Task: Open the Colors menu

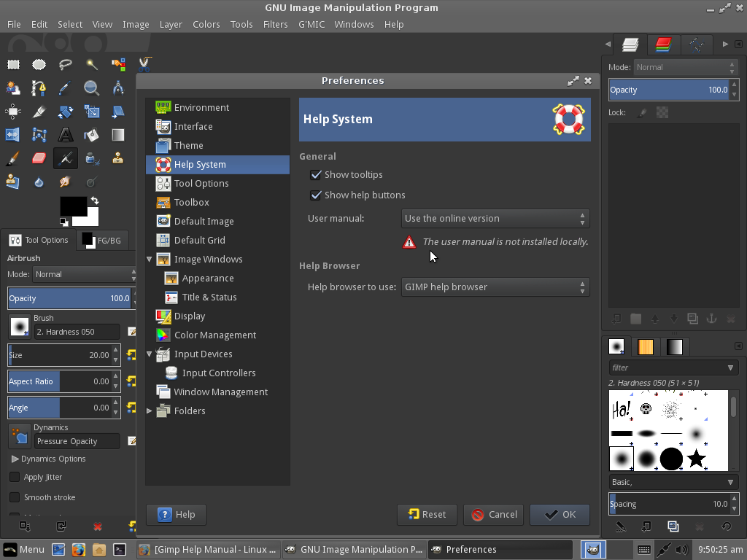Action: pyautogui.click(x=206, y=24)
